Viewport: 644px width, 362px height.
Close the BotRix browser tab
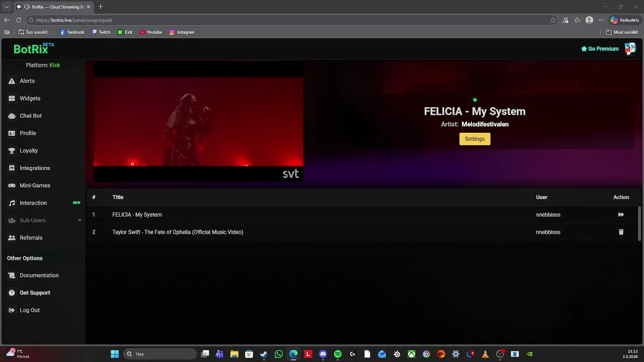click(x=89, y=7)
